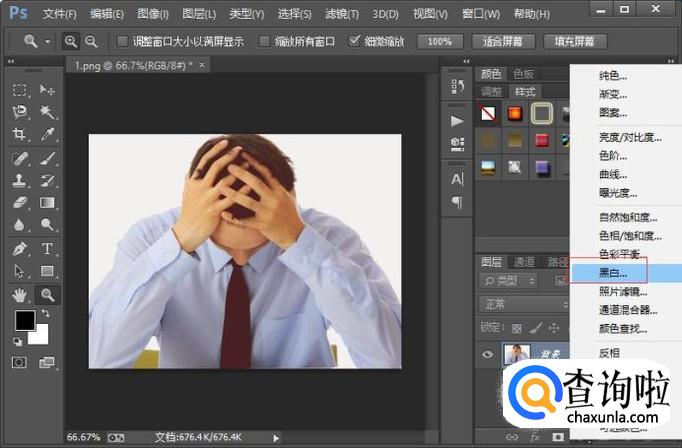
Task: Hide the background layer via eye icon
Action: 487,353
